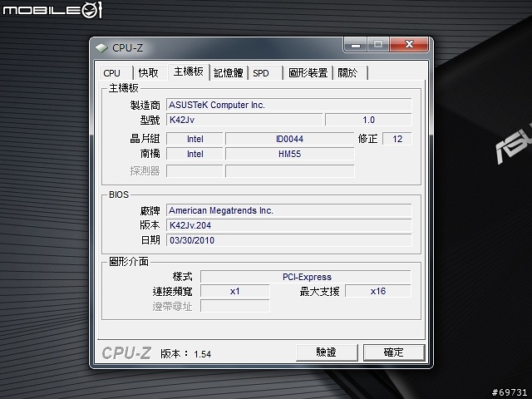Click the PCI-Express graphic interface field
The width and height of the screenshot is (532, 399).
click(306, 277)
